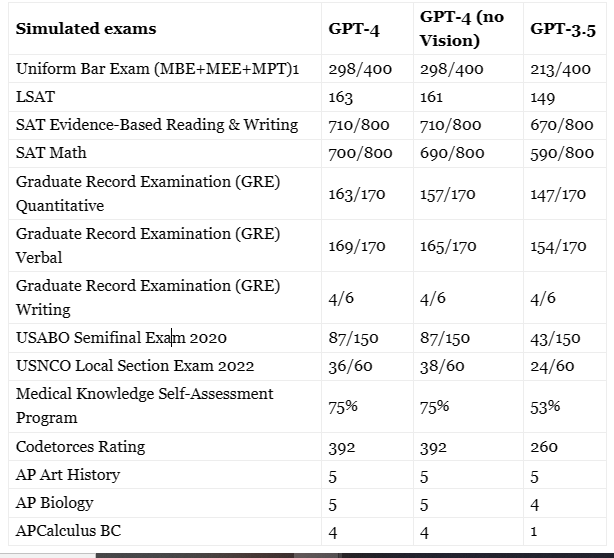Click the AP Calculus BC score '1'
Viewport: 614px width, 558px height.
tap(534, 531)
